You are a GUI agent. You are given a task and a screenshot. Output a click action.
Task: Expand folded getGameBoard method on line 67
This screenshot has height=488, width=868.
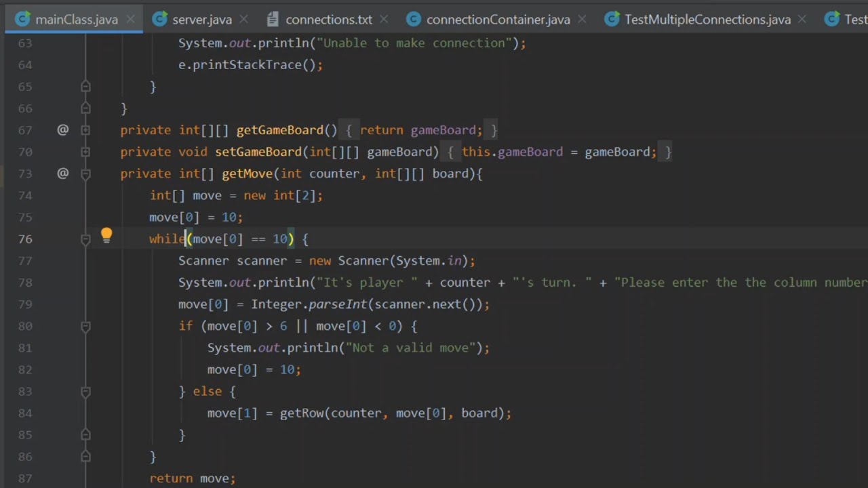pos(85,130)
